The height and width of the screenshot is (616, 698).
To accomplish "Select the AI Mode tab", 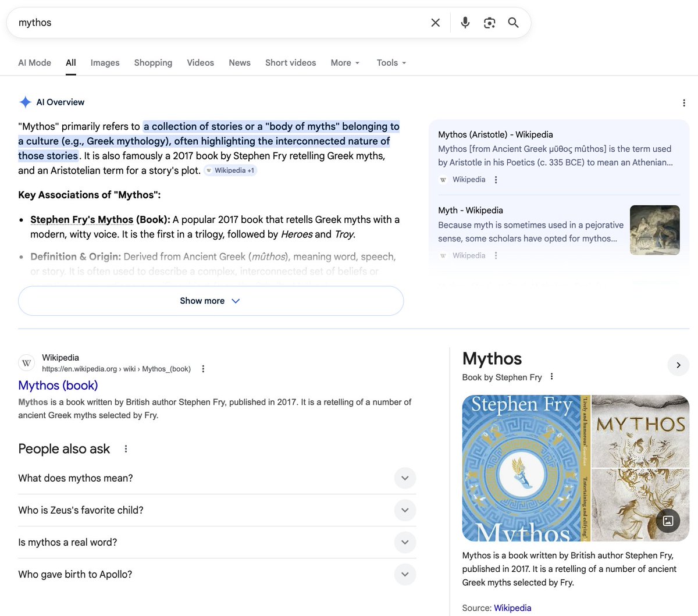I will click(x=34, y=62).
